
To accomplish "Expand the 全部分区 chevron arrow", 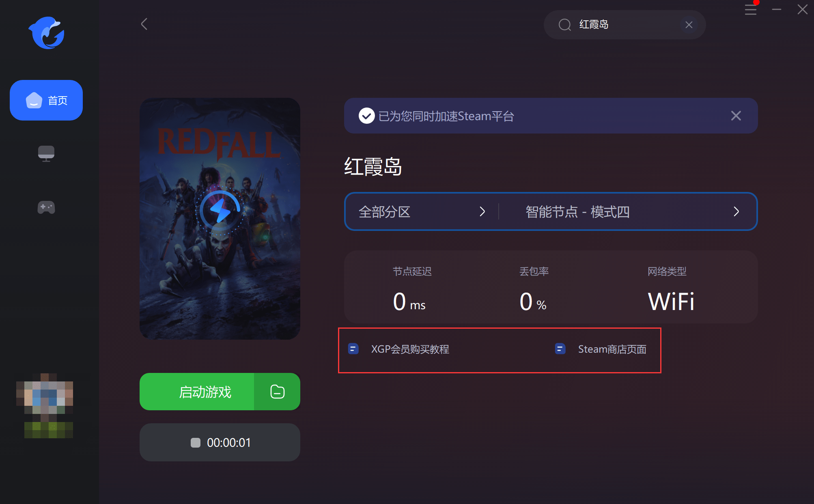I will [x=482, y=211].
